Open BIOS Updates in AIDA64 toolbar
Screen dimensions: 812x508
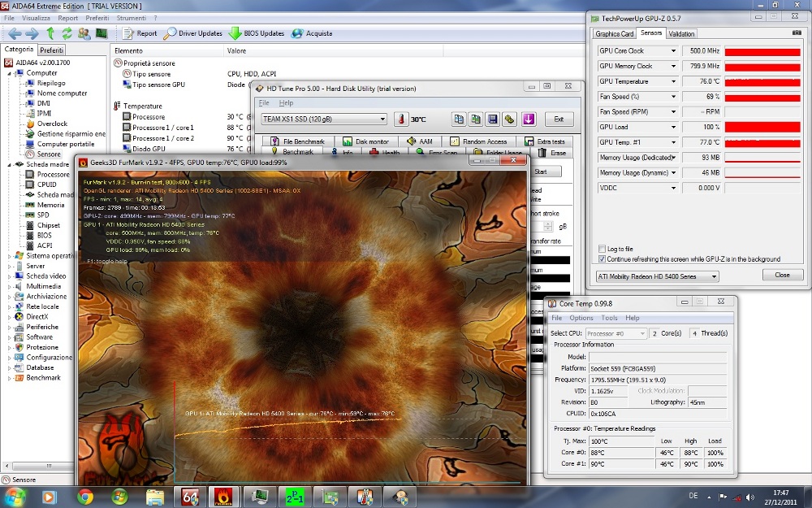(257, 33)
